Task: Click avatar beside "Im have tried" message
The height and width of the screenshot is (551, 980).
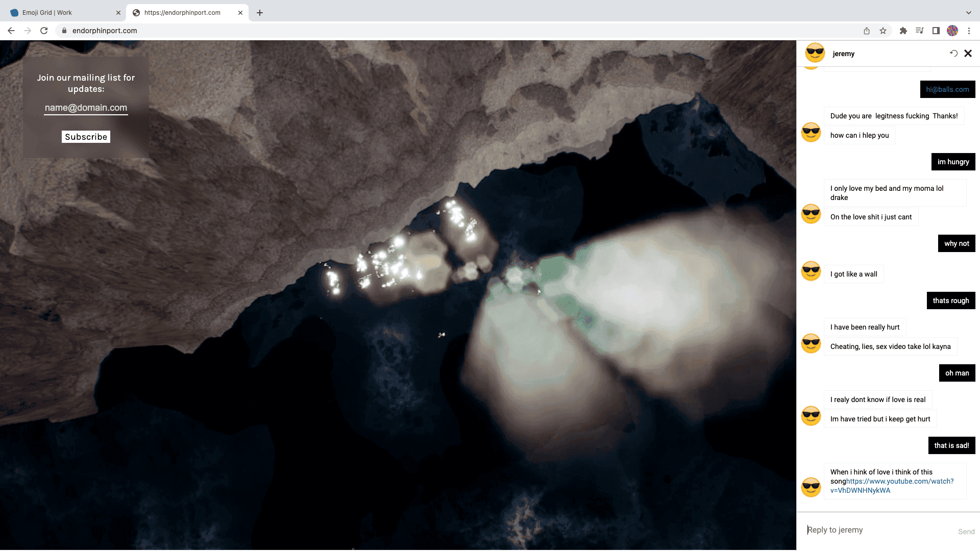Action: pos(811,416)
